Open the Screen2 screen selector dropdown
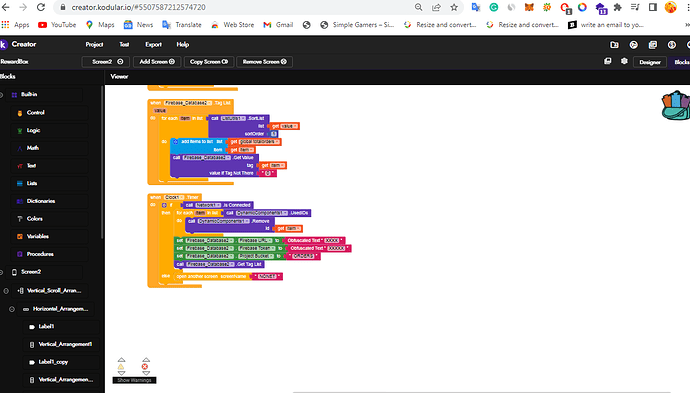This screenshot has width=690, height=393. pos(106,62)
